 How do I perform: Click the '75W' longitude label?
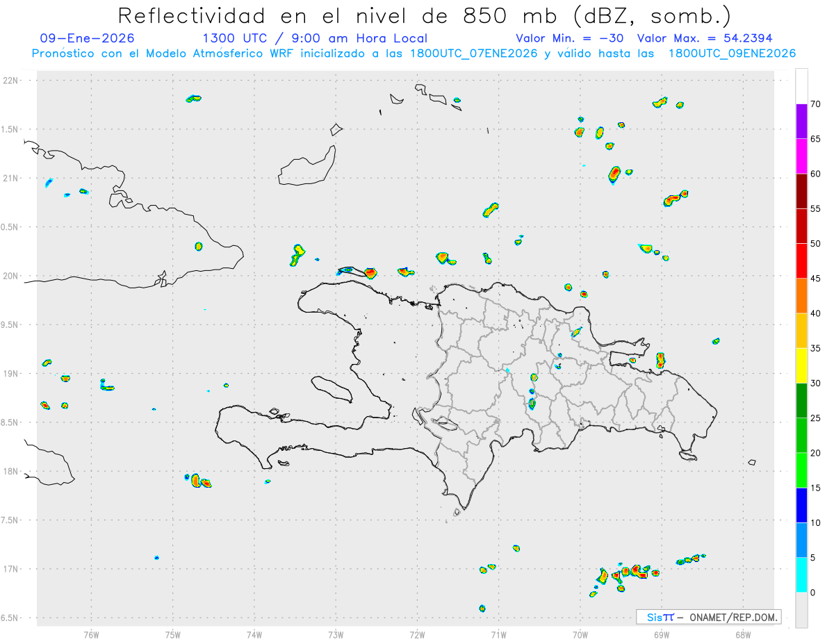pyautogui.click(x=173, y=634)
